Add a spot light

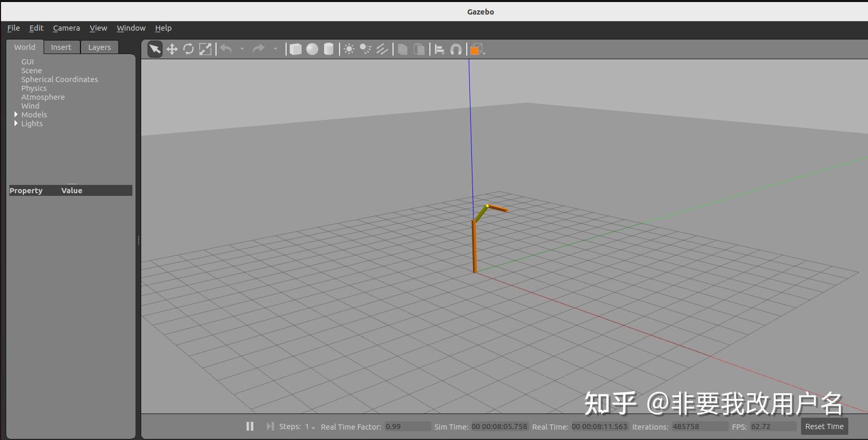(365, 49)
